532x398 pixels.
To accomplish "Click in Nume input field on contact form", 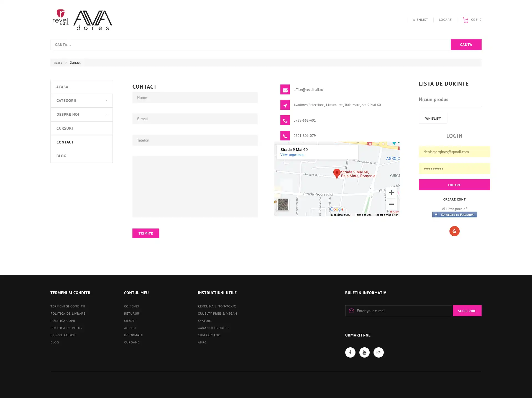I will 195,97.
